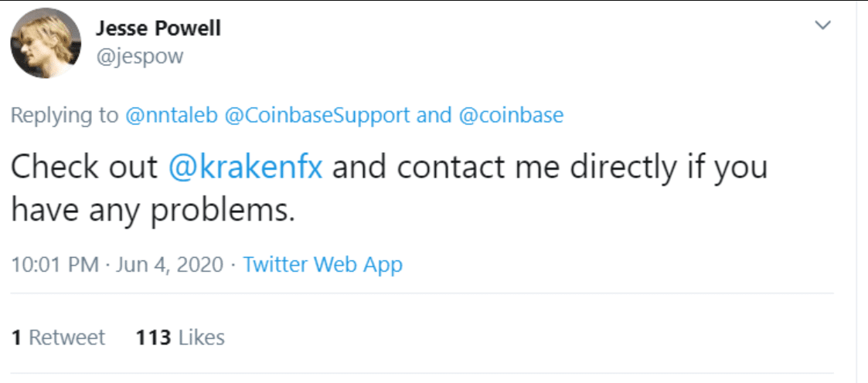Open the @jespow handle
The image size is (868, 383).
pyautogui.click(x=139, y=57)
